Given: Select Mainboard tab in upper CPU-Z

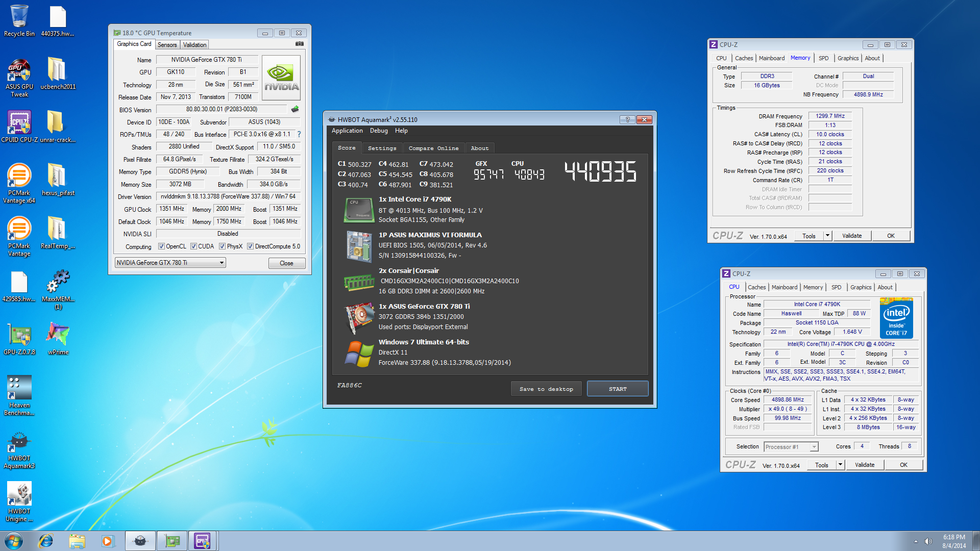Looking at the screenshot, I should pyautogui.click(x=771, y=58).
